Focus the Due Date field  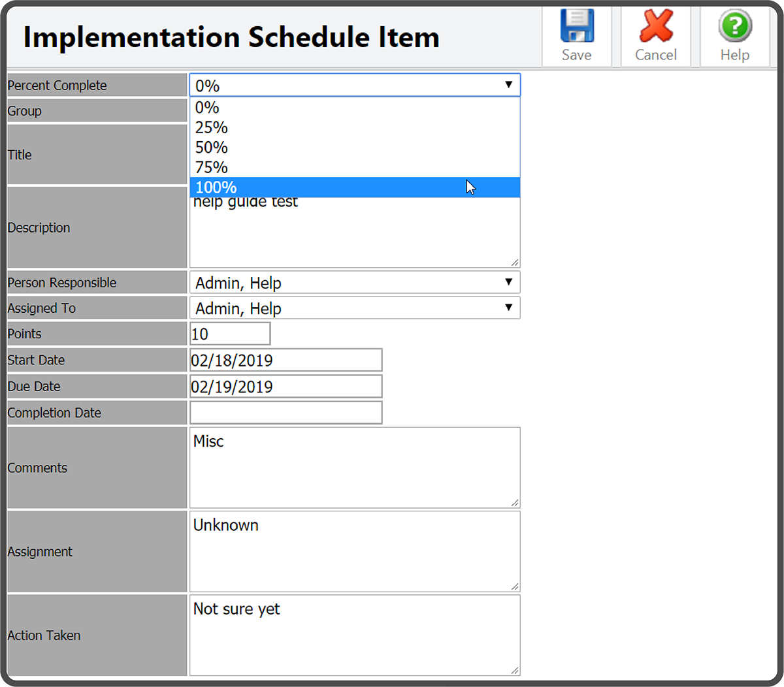tap(286, 387)
